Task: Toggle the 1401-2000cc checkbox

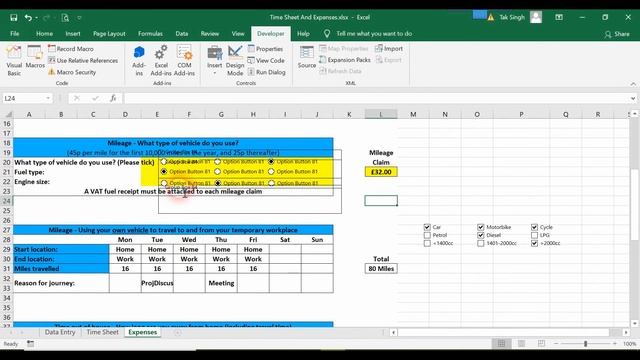Action: coord(480,244)
